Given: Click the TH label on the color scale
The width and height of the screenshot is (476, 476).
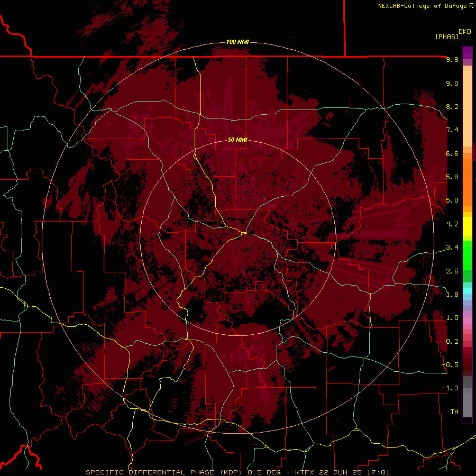Looking at the screenshot, I should [454, 412].
